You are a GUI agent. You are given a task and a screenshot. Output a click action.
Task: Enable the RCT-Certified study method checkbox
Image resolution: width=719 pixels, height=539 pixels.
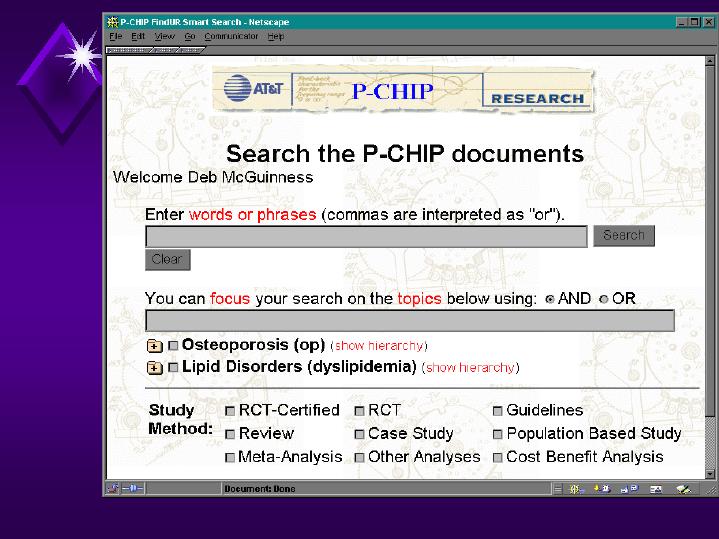click(x=230, y=411)
